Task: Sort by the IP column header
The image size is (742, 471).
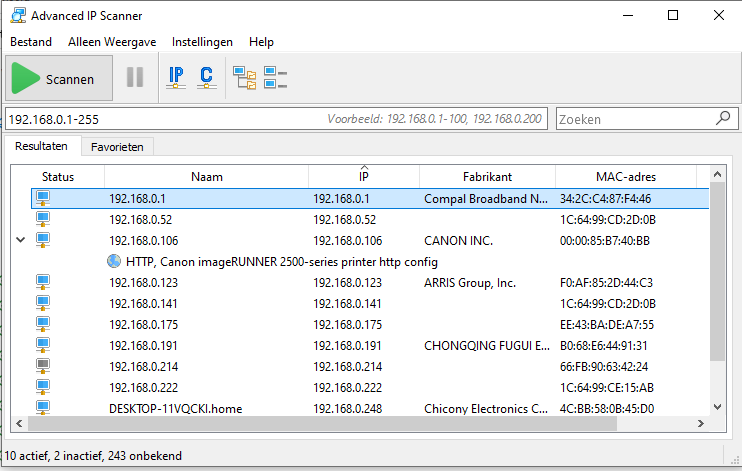Action: (363, 177)
